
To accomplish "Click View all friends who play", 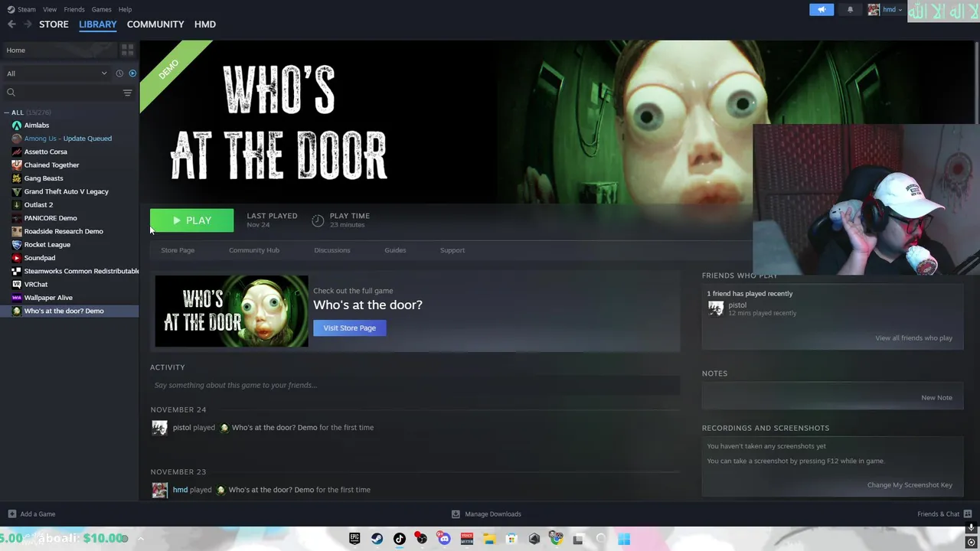I will (x=913, y=338).
